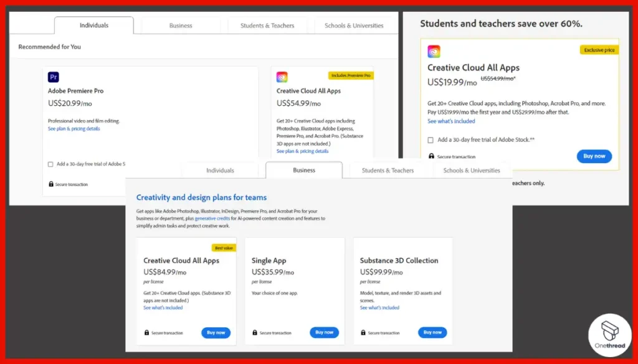638x364 pixels.
Task: Click the struck-through US$54.99/mo price
Action: coord(498,79)
